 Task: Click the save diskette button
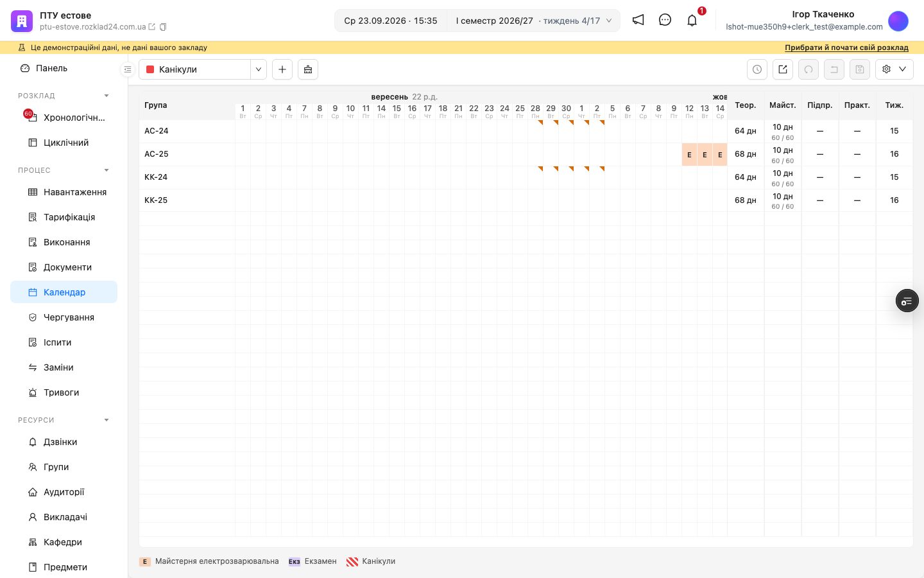coord(860,69)
